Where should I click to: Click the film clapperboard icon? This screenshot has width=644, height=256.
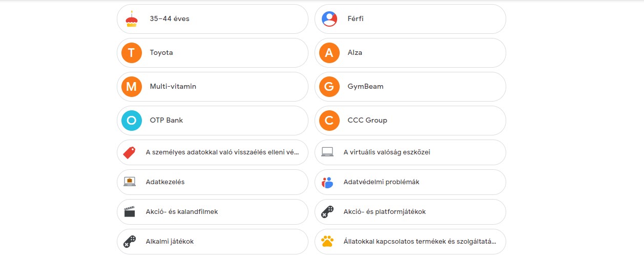click(x=130, y=212)
